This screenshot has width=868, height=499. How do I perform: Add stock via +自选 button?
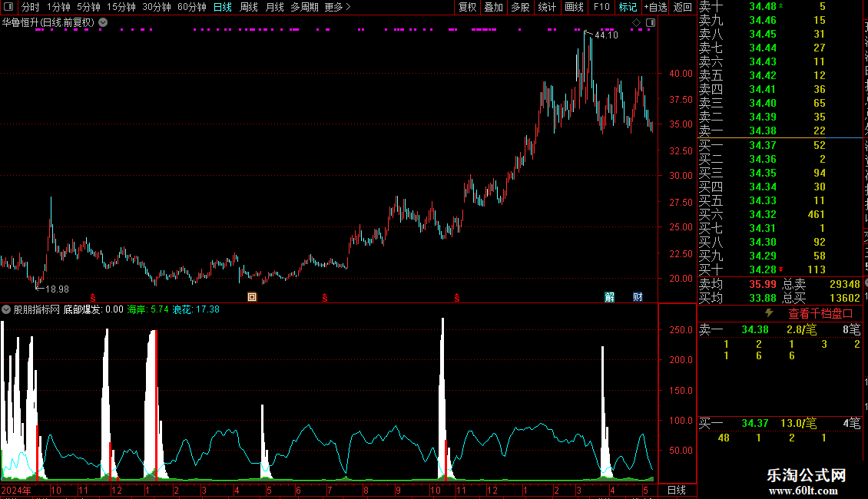pos(656,7)
